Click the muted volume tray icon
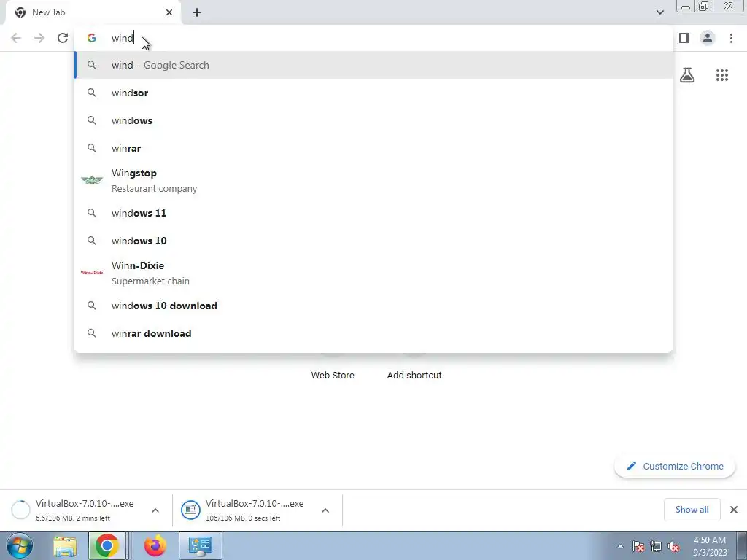This screenshot has height=560, width=747. pos(673,547)
